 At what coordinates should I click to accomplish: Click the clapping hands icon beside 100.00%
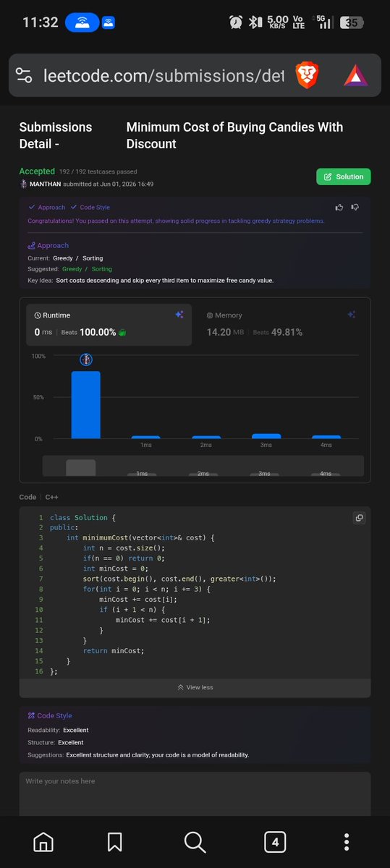pos(122,332)
